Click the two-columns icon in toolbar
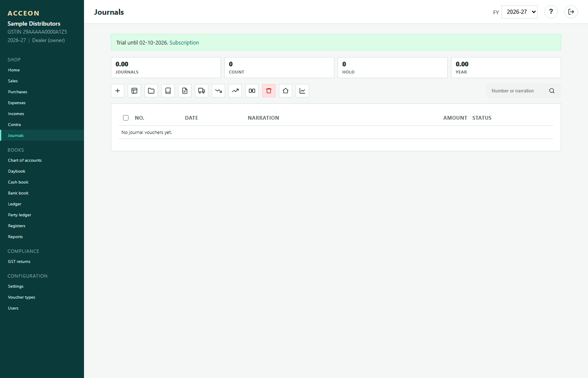 pos(252,91)
